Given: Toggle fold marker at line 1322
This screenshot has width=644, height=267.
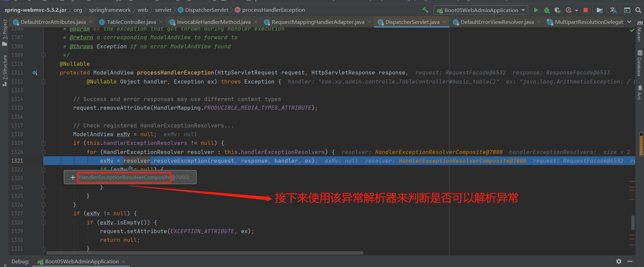Looking at the screenshot, I should click(x=44, y=170).
